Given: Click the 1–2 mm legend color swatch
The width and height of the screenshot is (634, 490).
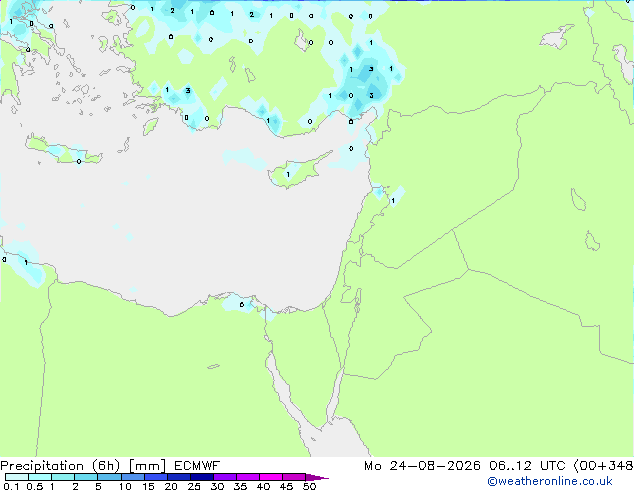Looking at the screenshot, I should (63, 477).
